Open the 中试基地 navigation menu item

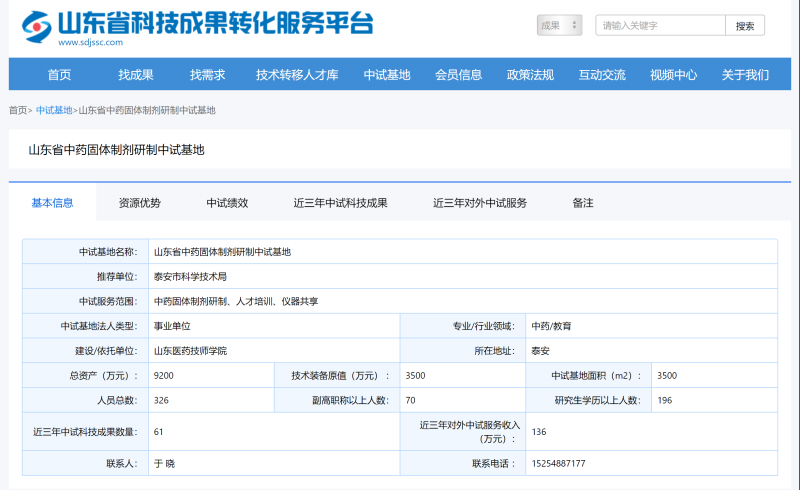click(x=387, y=75)
